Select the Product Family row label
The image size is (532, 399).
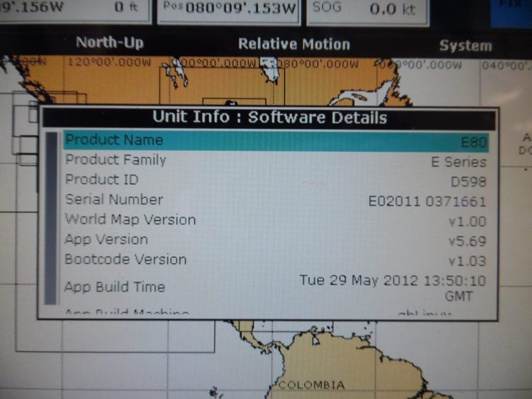point(115,160)
